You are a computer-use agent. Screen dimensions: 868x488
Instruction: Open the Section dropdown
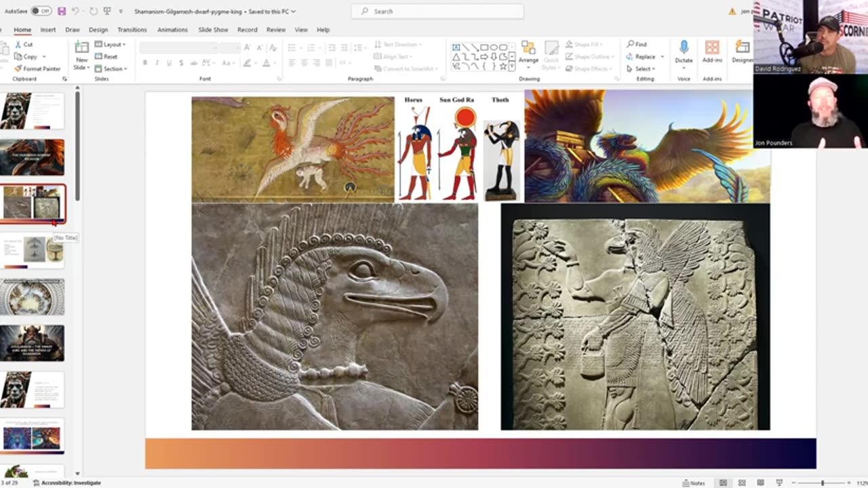pyautogui.click(x=111, y=68)
